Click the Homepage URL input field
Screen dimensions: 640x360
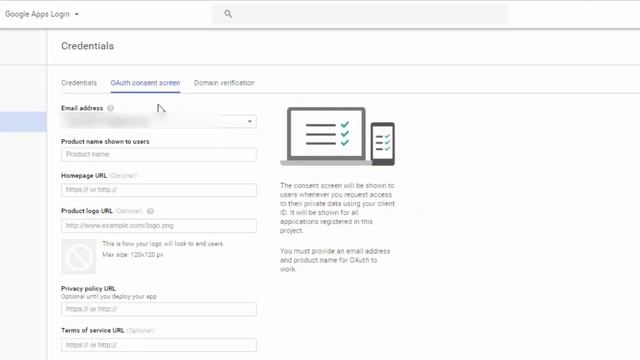point(159,190)
